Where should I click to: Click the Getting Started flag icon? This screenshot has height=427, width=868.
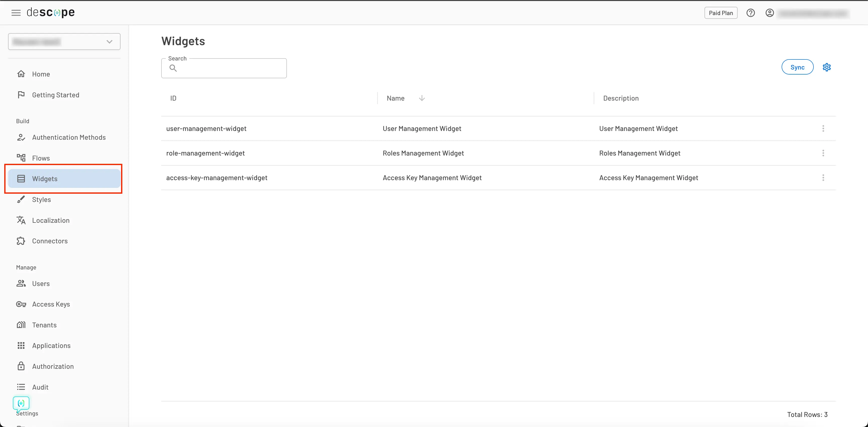click(21, 95)
